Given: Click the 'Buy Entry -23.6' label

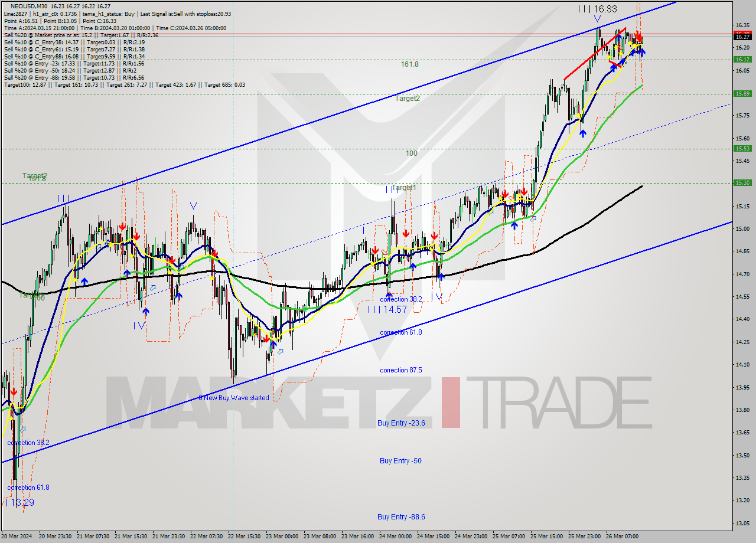Looking at the screenshot, I should [401, 423].
